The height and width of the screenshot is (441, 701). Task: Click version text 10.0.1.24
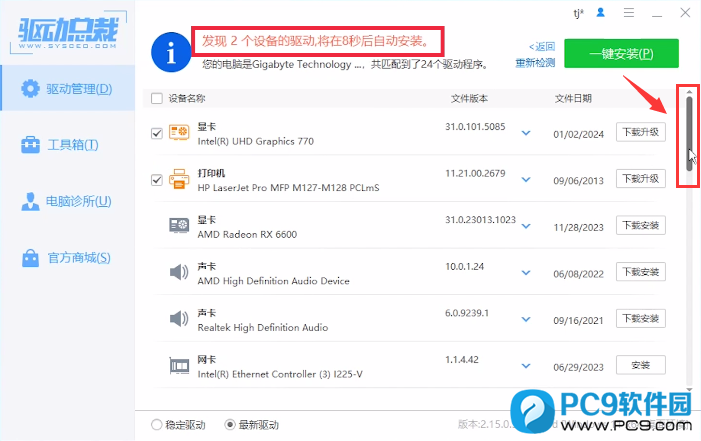point(465,267)
